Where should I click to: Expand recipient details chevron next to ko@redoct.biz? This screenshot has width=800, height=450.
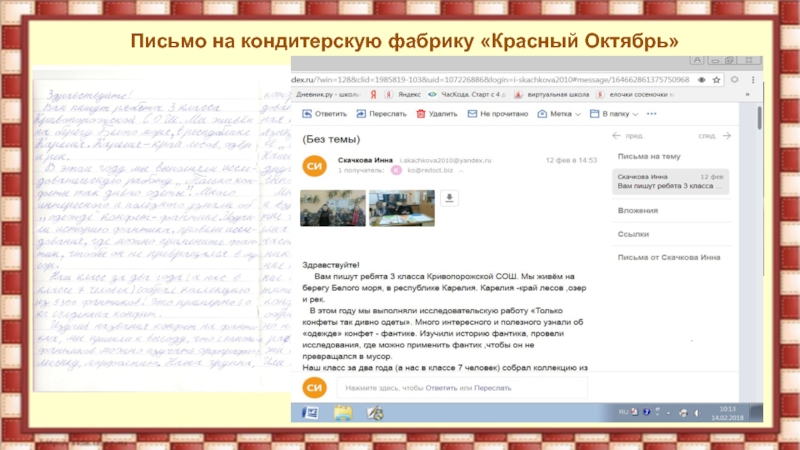pyautogui.click(x=461, y=171)
